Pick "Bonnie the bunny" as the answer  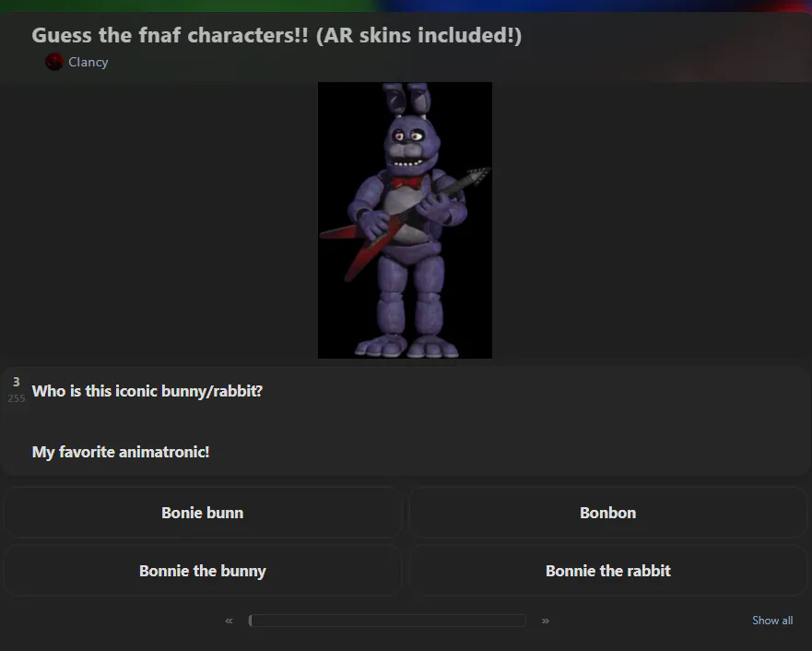pyautogui.click(x=203, y=571)
